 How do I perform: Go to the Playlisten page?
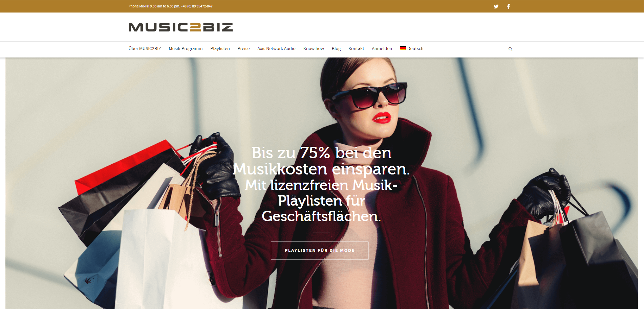(220, 49)
